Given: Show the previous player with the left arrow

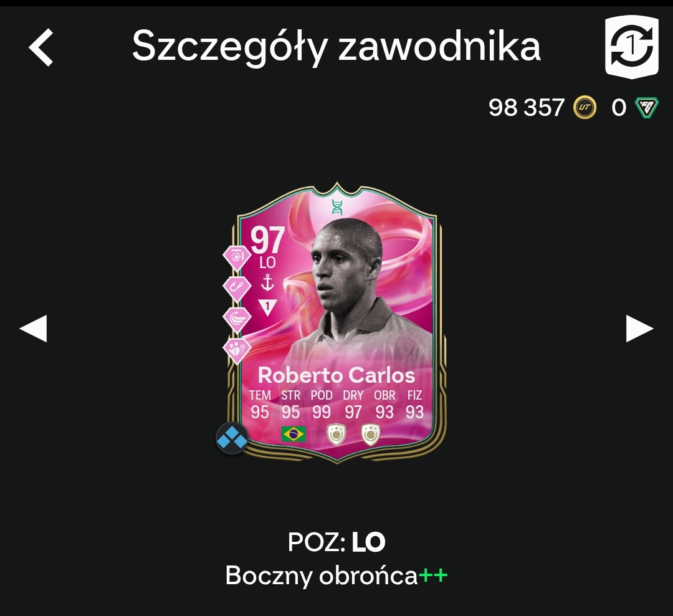Looking at the screenshot, I should click(x=33, y=329).
